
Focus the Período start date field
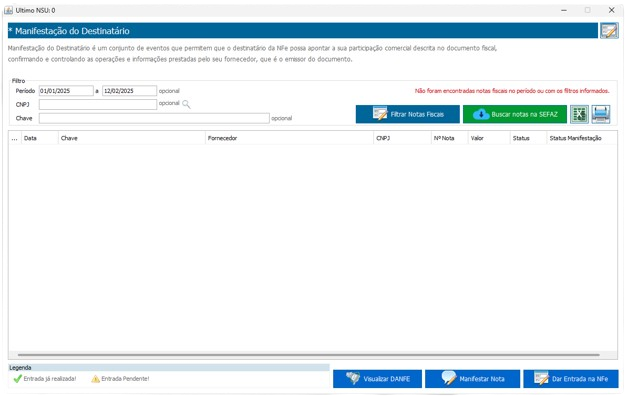[66, 91]
